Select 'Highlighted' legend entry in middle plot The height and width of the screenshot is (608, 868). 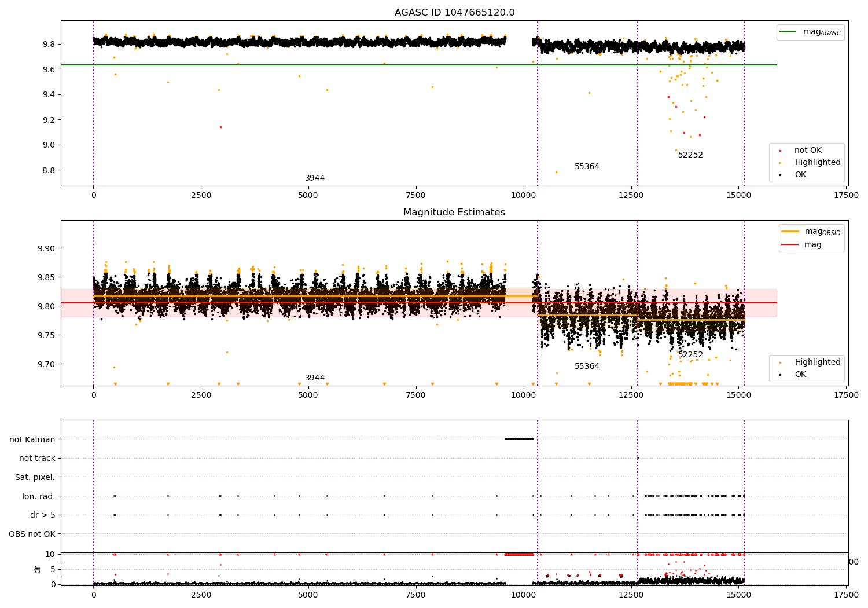(x=817, y=362)
